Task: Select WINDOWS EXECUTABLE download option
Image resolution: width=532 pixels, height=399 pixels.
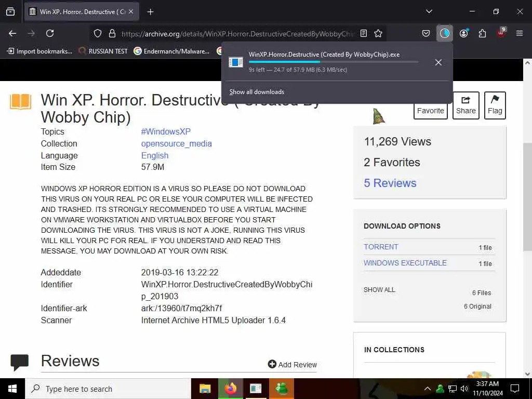Action: click(x=405, y=263)
